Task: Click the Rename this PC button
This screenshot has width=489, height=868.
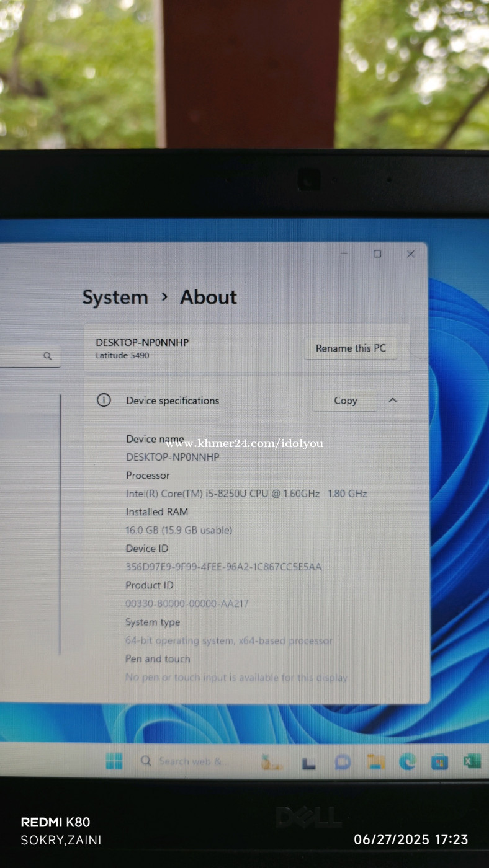Action: pyautogui.click(x=351, y=348)
